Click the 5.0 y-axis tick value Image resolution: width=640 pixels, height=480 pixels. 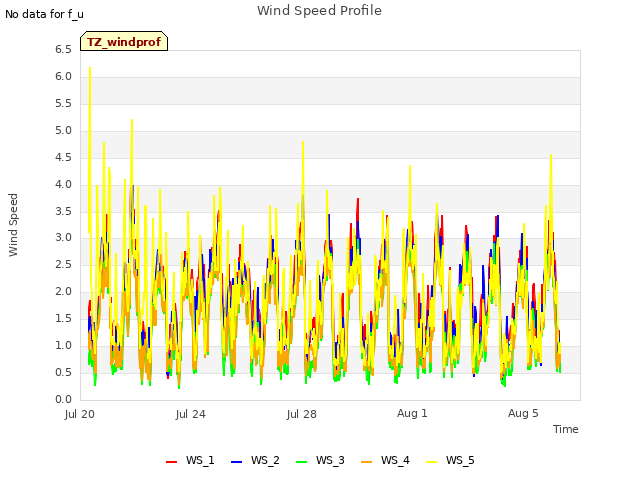tap(63, 131)
